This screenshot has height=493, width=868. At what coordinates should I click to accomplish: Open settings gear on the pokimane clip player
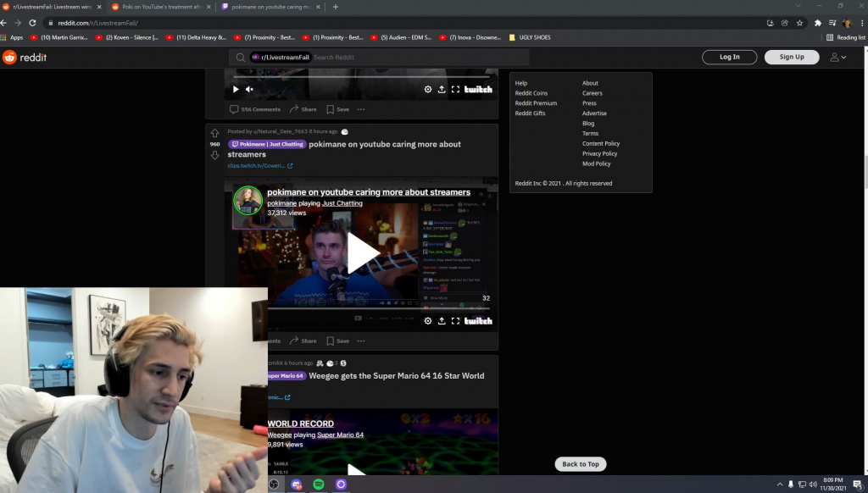[428, 321]
